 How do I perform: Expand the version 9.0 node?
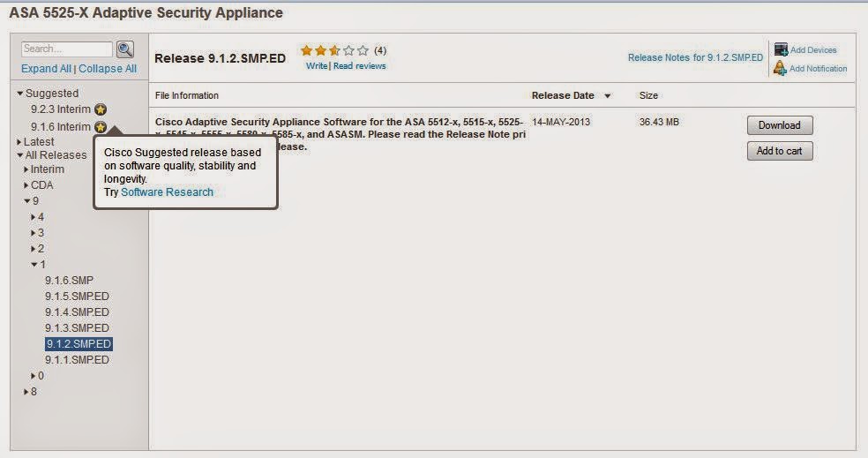34,375
